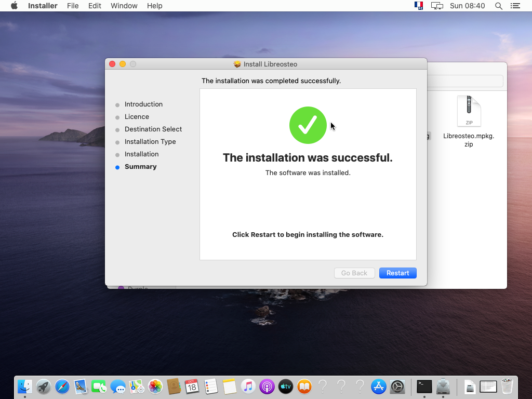
Task: Open App Store from the Dock
Action: pos(378,387)
